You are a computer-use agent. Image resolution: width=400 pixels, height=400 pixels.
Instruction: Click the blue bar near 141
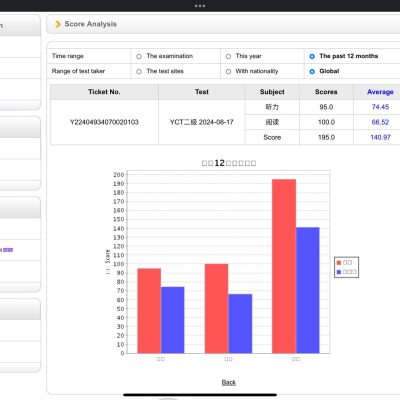308,290
